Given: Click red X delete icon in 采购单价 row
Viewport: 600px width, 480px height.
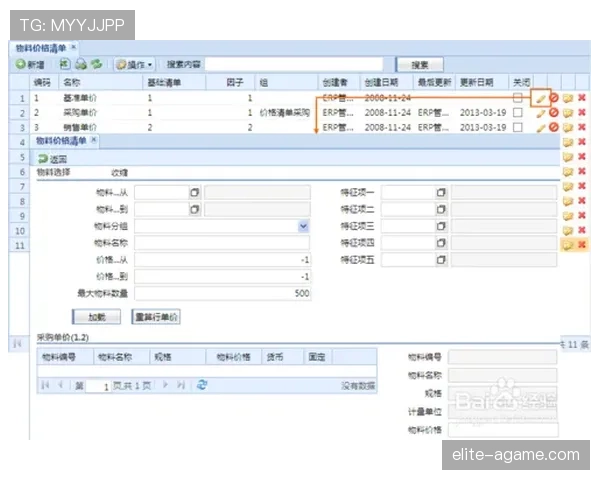Looking at the screenshot, I should [x=582, y=112].
